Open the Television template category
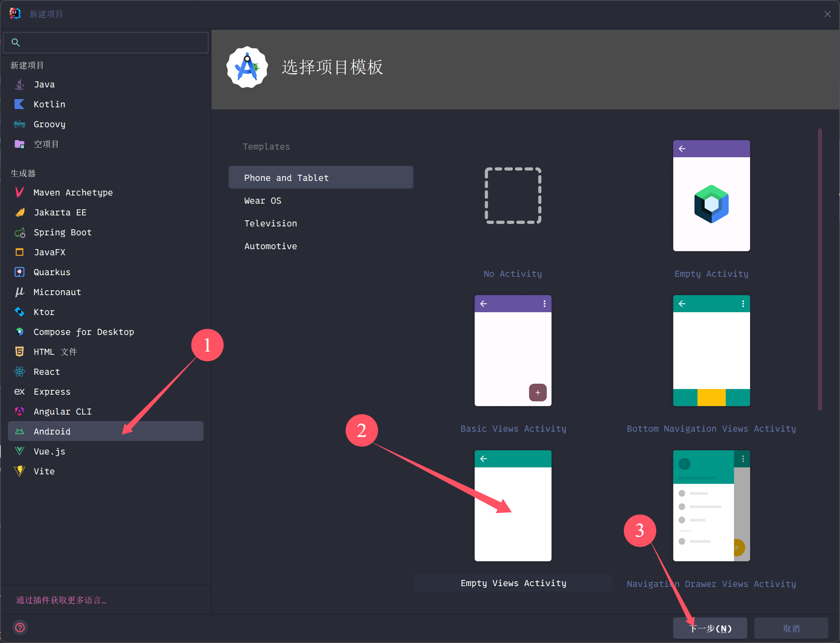The image size is (840, 643). (270, 224)
